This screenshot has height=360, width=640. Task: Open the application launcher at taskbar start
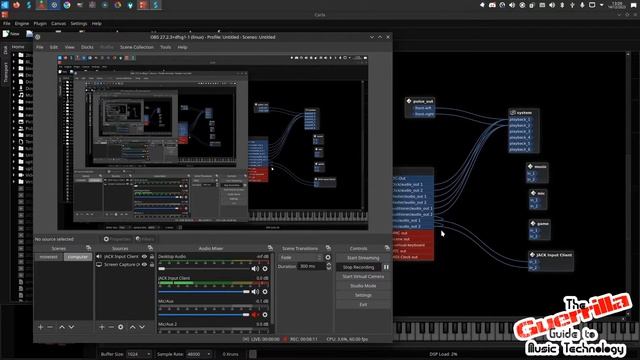[x=5, y=5]
